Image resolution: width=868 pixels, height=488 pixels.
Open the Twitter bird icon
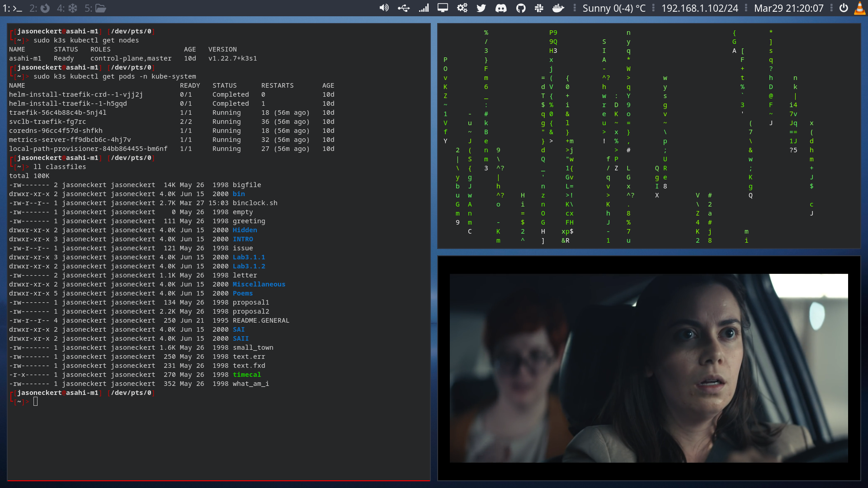[481, 8]
